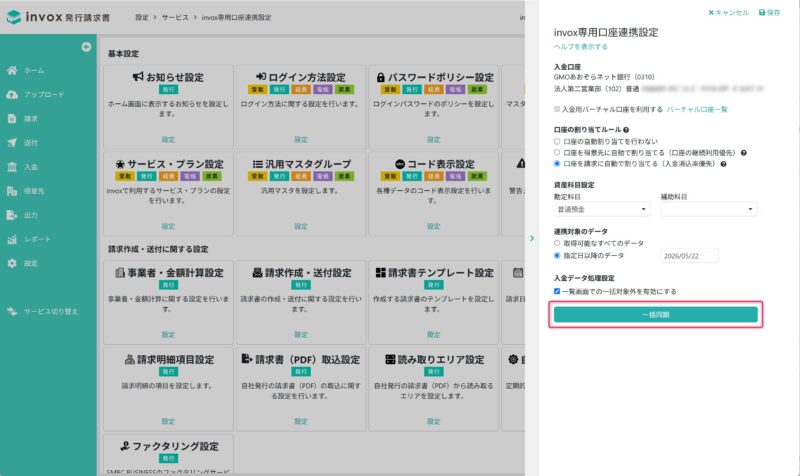Click 設定 link under 請求明細項目設定

pos(168,422)
